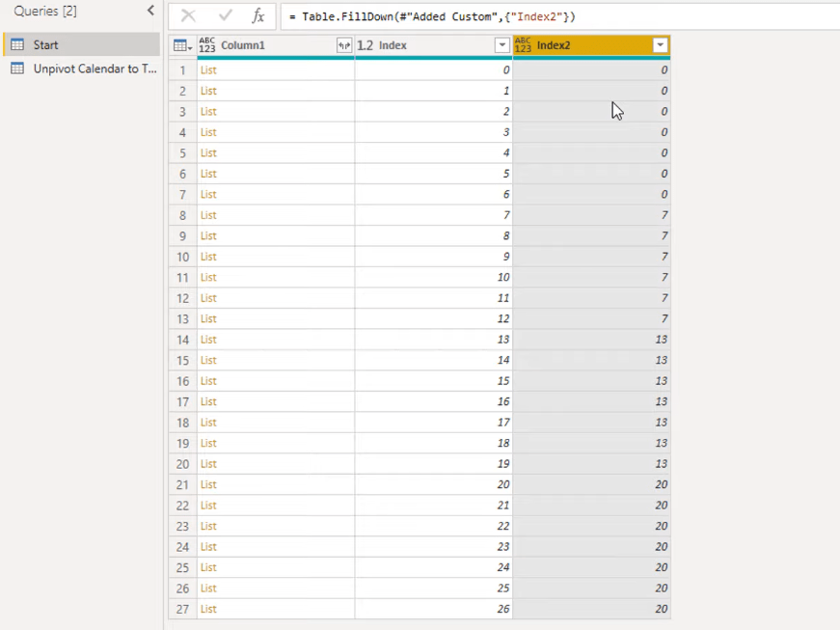Select the Start query
The width and height of the screenshot is (840, 630).
(81, 44)
